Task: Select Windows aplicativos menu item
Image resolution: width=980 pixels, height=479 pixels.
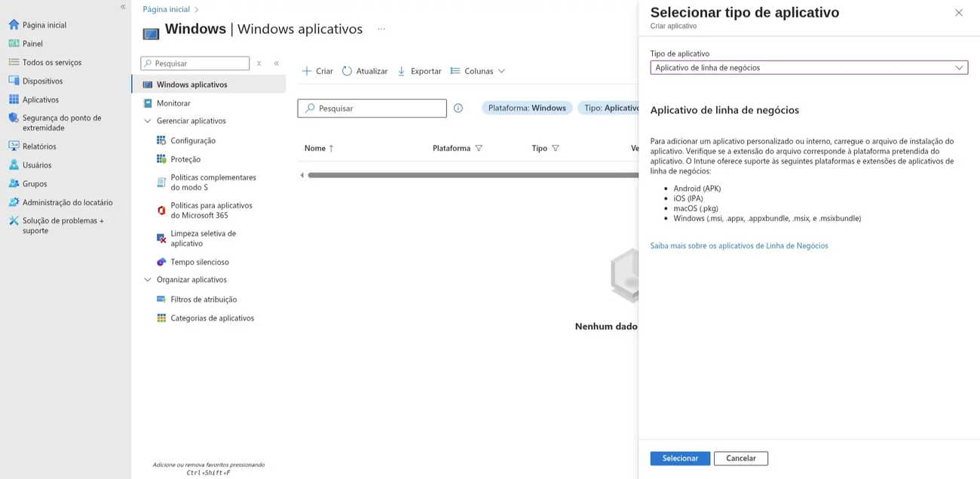Action: [x=209, y=84]
